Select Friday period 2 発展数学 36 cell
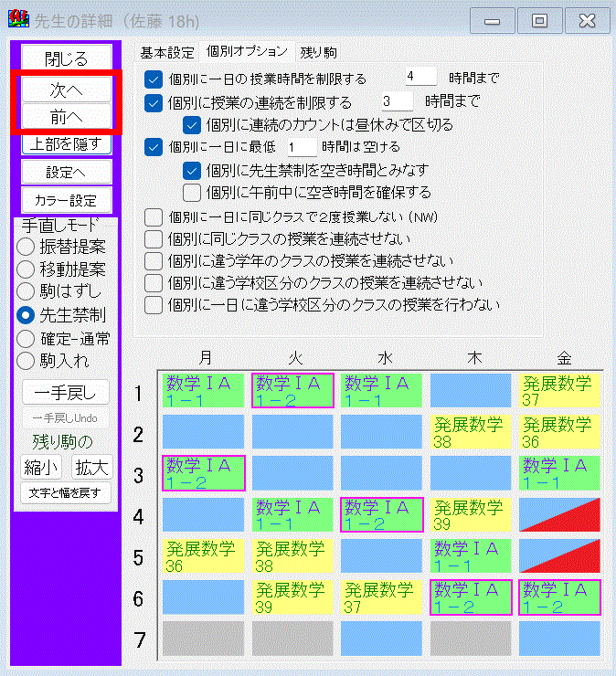Screen dimensions: 616x676 click(x=559, y=432)
